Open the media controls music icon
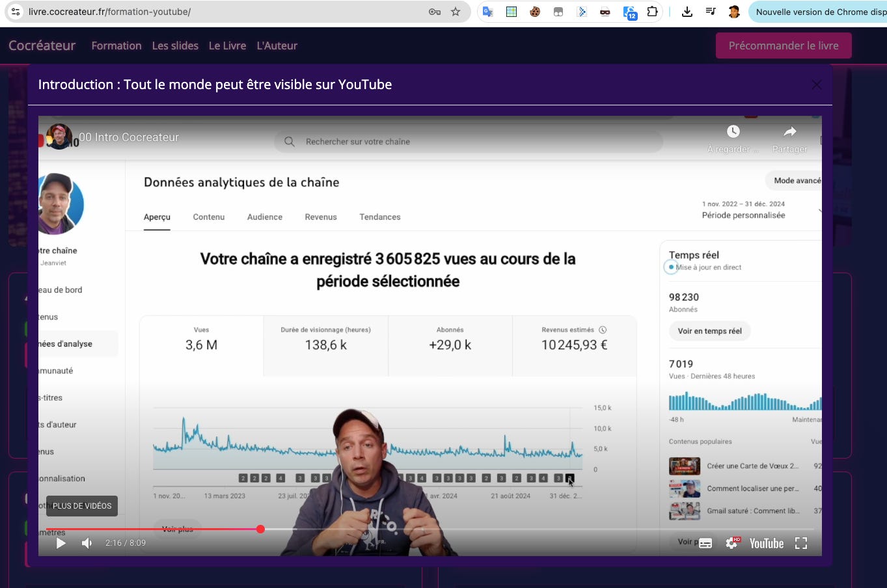Screen dimensions: 887x588 (x=711, y=12)
